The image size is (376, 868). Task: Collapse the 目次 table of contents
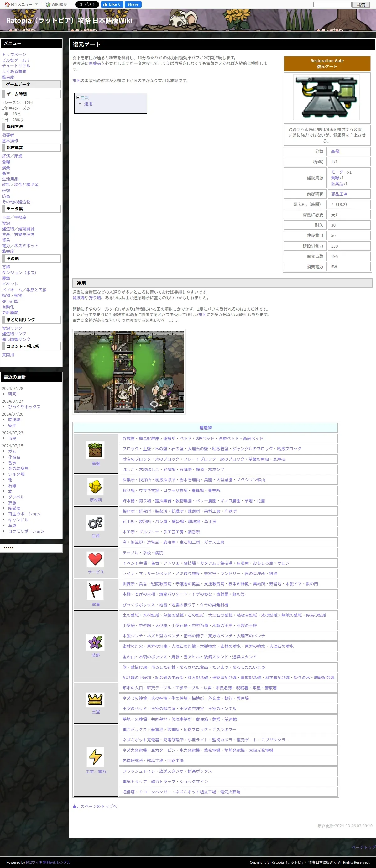pos(78,98)
